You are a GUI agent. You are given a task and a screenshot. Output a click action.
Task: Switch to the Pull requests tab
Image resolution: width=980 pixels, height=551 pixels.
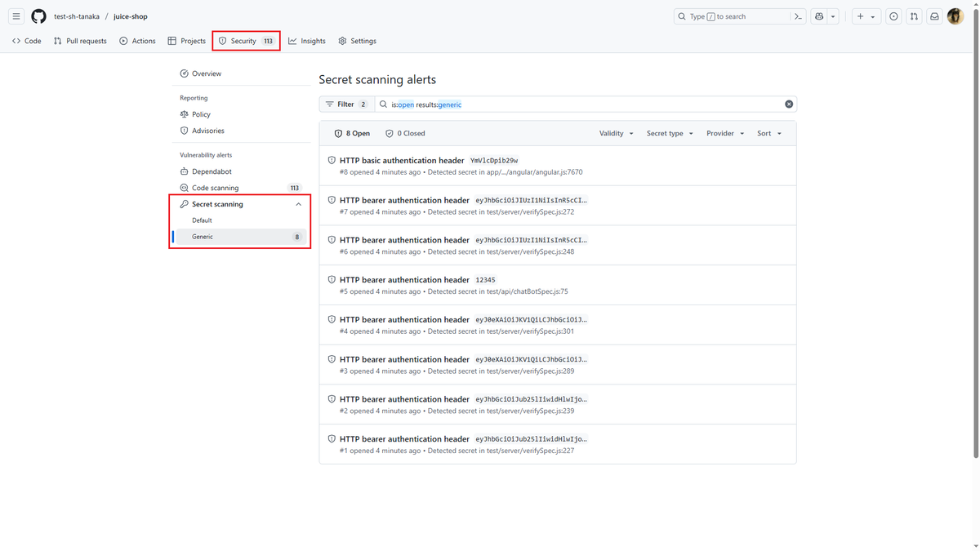[x=80, y=41]
